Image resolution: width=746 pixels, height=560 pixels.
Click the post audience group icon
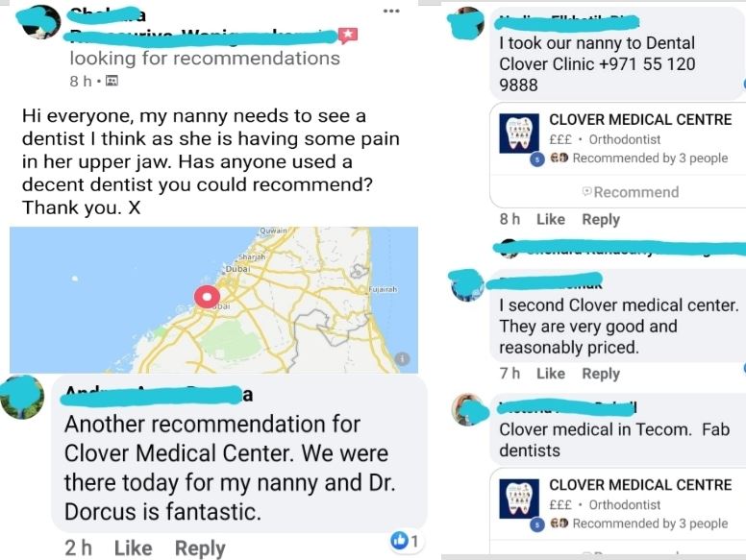coord(112,81)
